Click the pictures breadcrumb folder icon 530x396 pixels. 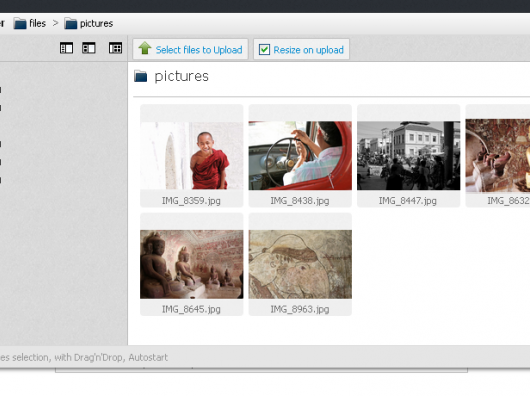tap(71, 24)
